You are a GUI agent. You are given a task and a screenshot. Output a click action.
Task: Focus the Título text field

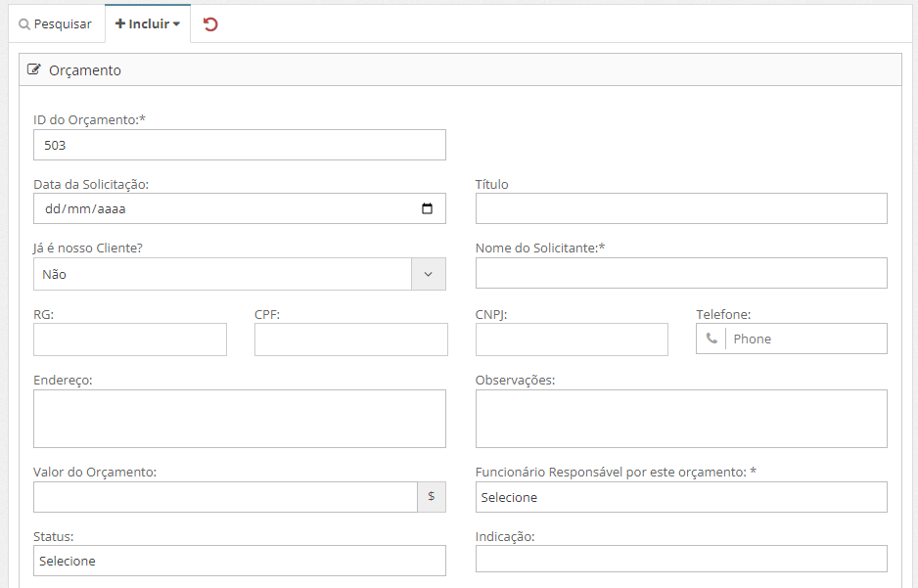(681, 208)
